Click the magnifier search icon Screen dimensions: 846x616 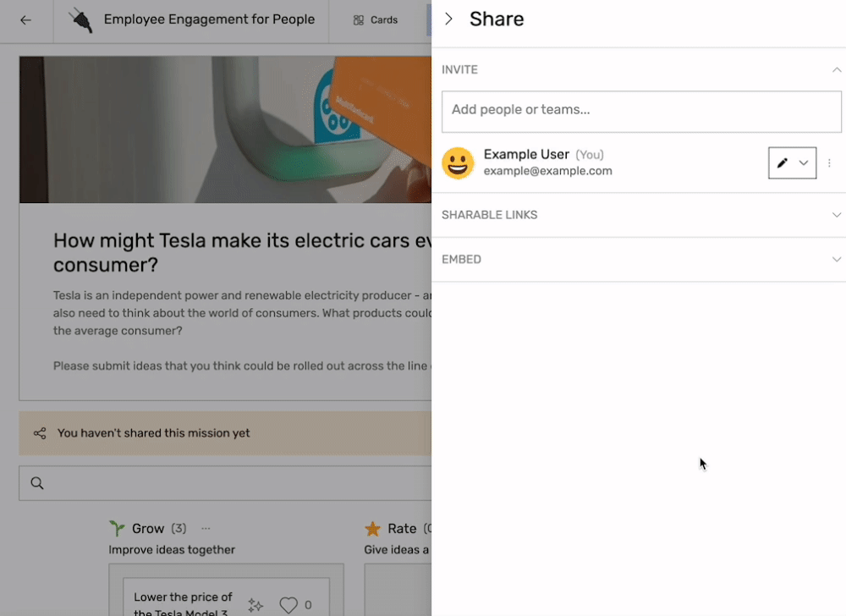[x=36, y=483]
